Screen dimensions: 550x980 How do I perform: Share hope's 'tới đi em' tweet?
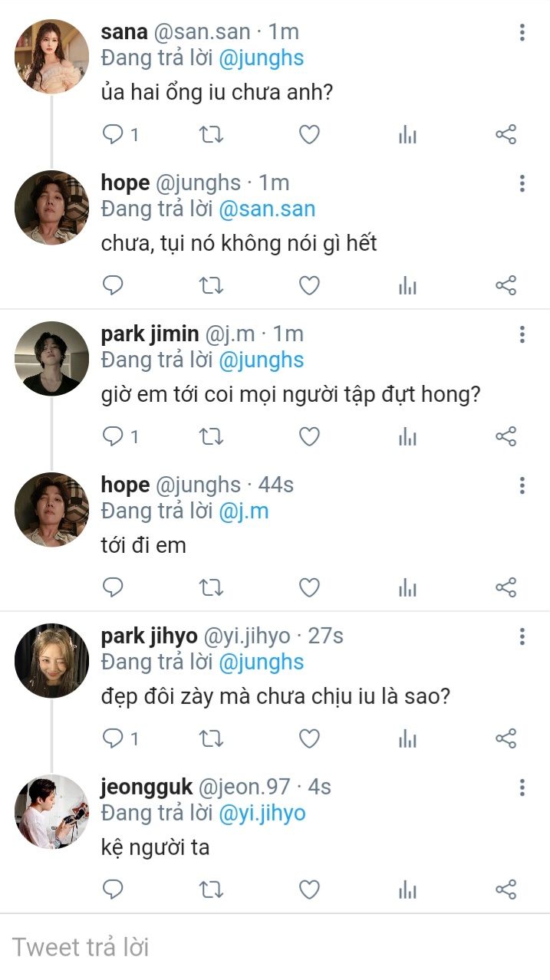(506, 588)
